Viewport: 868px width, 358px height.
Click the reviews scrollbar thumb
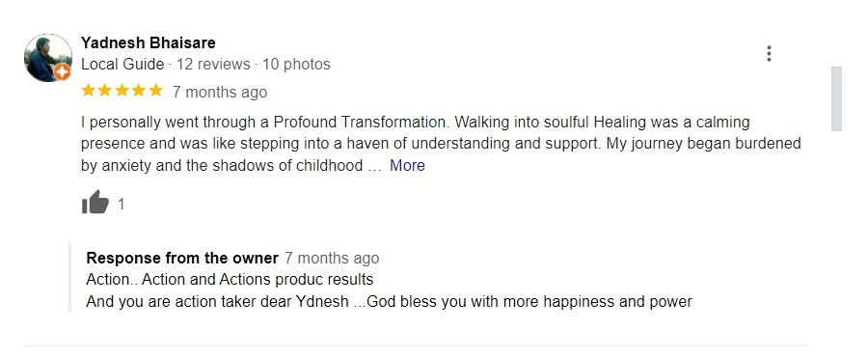click(x=836, y=98)
